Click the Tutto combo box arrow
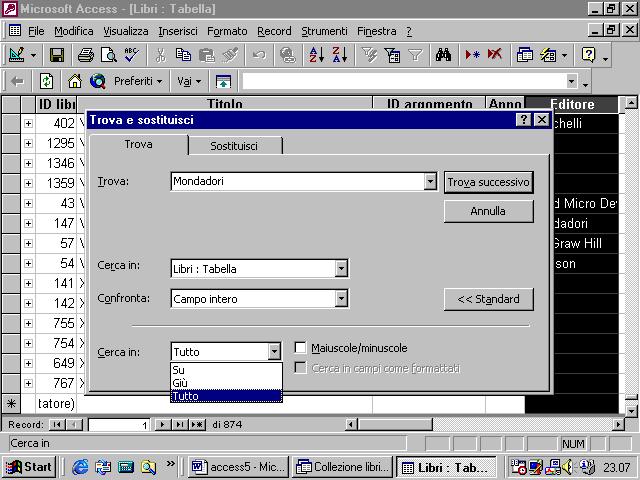This screenshot has width=640, height=480. click(274, 351)
